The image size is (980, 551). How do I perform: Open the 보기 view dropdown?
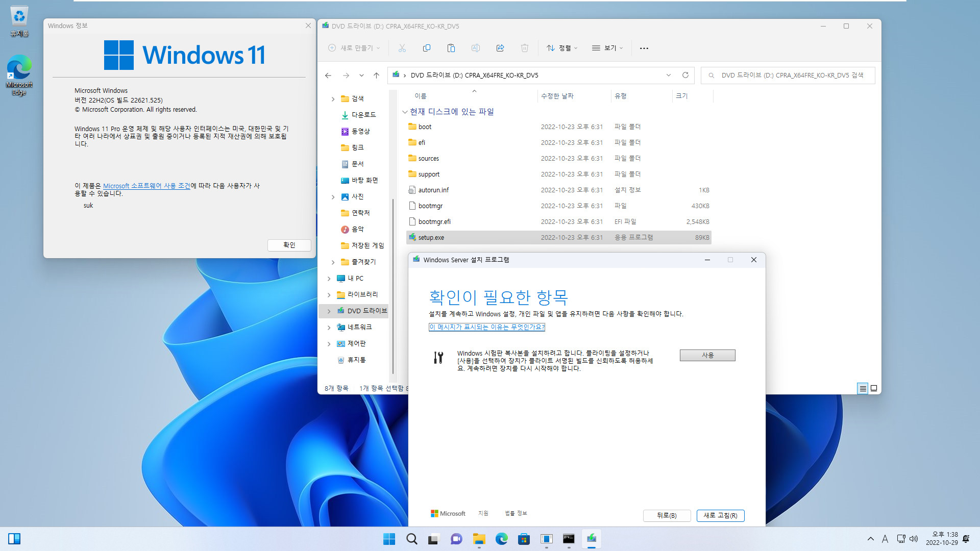point(607,48)
